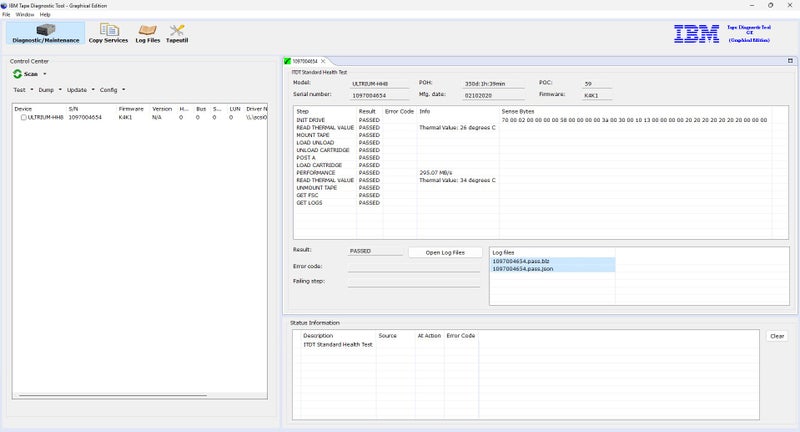
Task: Clear the Status Information list
Action: (777, 336)
